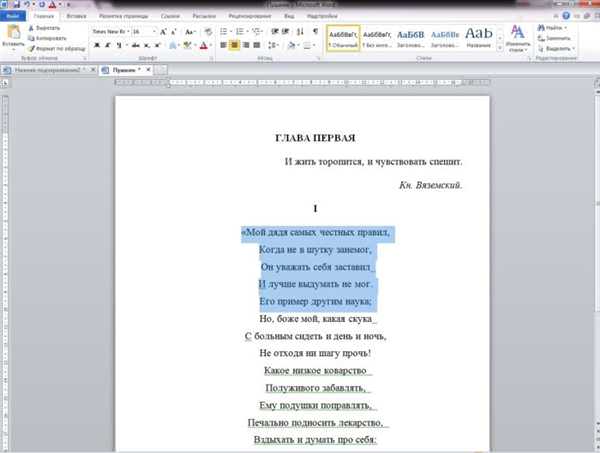Toggle underline formatting
Image resolution: width=600 pixels, height=453 pixels.
[x=119, y=46]
